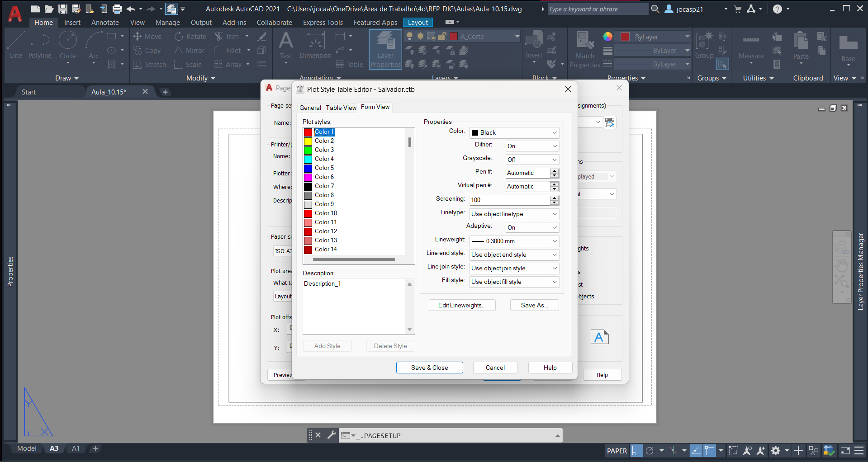Image resolution: width=868 pixels, height=462 pixels.
Task: Click the command line customize wrench icon
Action: click(x=331, y=435)
